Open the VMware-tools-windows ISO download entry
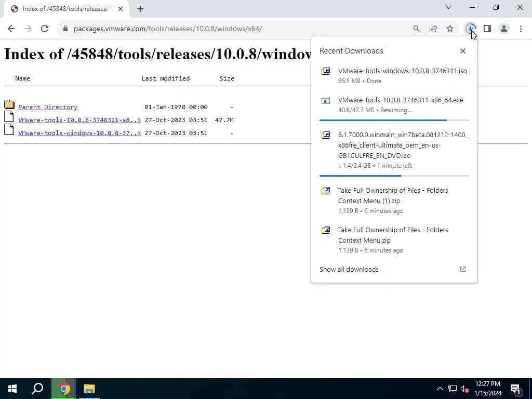 click(x=394, y=76)
